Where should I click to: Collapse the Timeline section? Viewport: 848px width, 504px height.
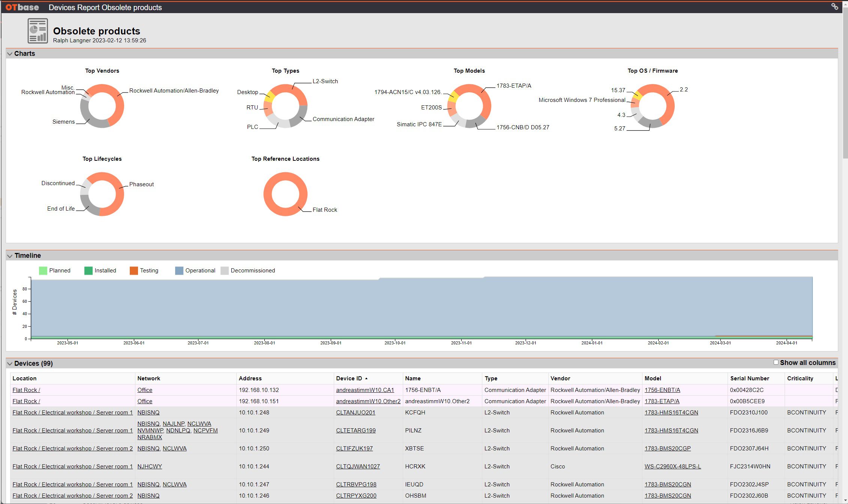pyautogui.click(x=10, y=256)
